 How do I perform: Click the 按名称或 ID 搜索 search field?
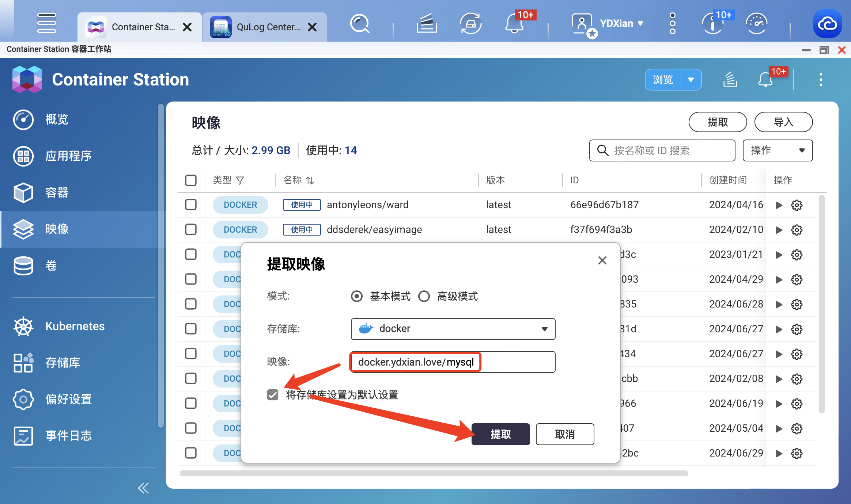click(x=662, y=150)
